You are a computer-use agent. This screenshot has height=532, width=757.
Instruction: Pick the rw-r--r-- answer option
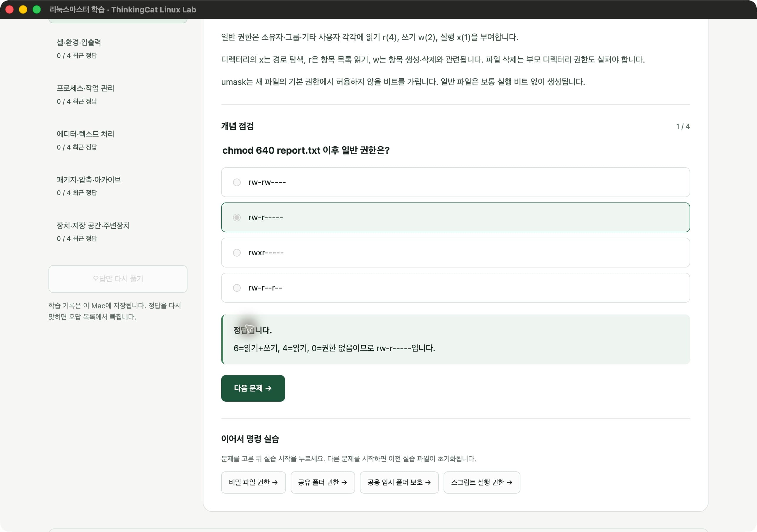[455, 288]
